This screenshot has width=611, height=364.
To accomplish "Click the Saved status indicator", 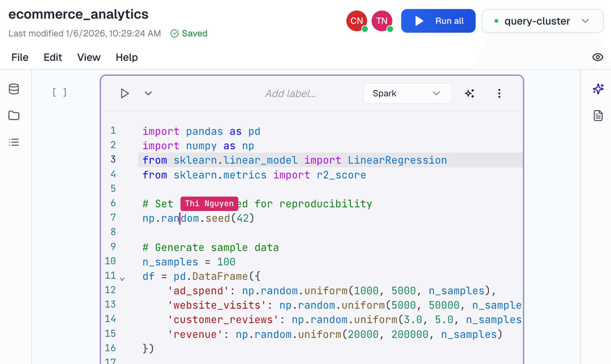I will [189, 33].
